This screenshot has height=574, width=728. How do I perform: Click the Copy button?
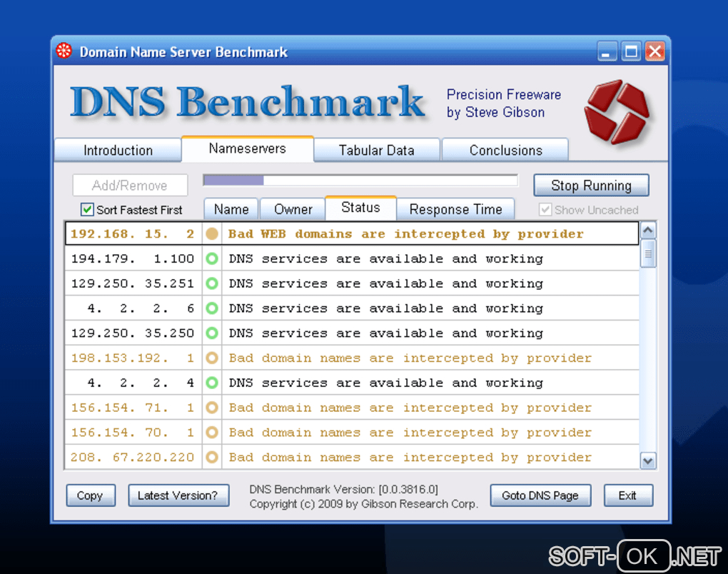coord(91,495)
